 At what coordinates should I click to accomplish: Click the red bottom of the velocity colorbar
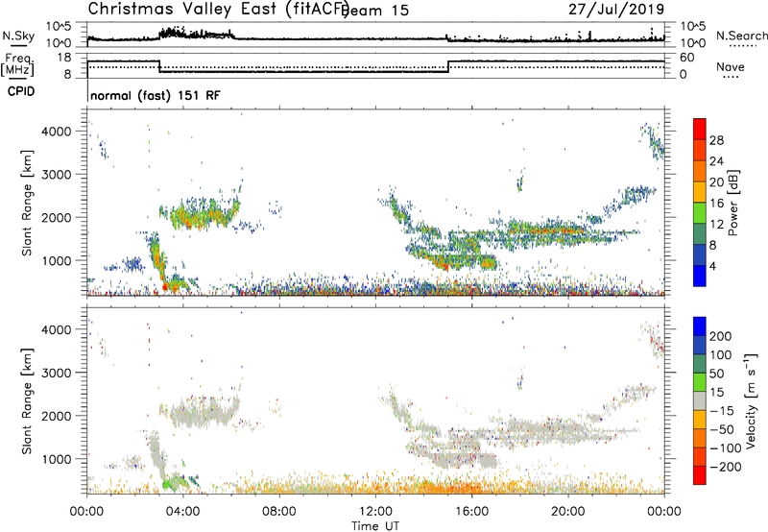pyautogui.click(x=700, y=475)
